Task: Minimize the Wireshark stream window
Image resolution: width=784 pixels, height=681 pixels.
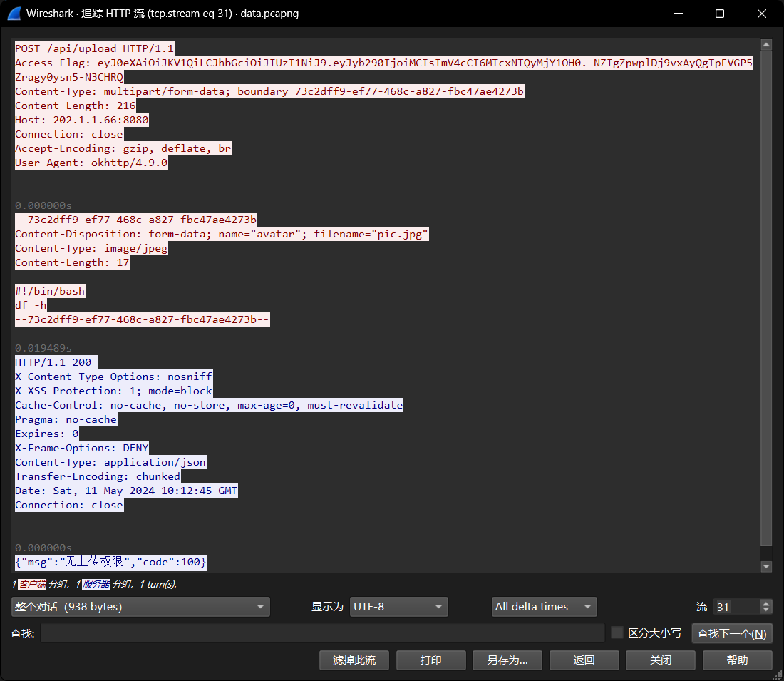Action: point(679,14)
